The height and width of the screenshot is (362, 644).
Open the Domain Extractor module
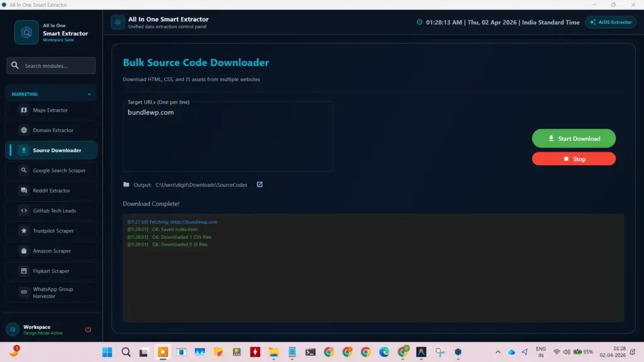pyautogui.click(x=51, y=130)
